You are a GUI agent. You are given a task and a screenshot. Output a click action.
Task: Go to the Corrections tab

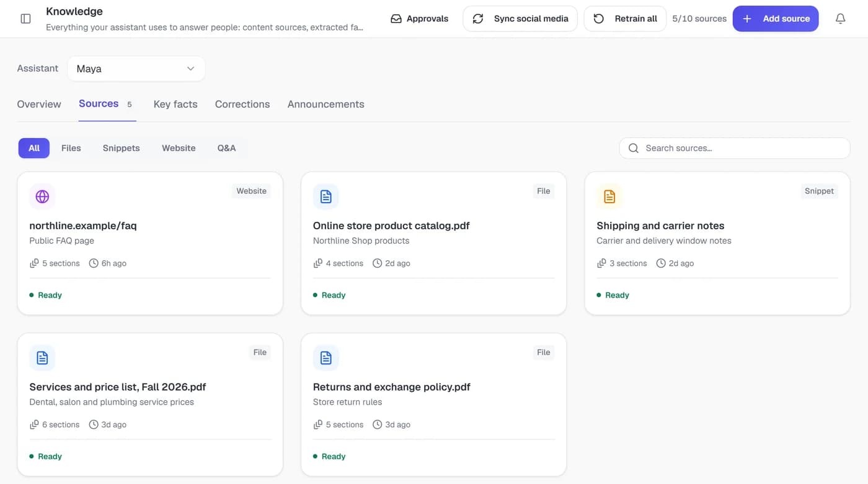(x=242, y=104)
